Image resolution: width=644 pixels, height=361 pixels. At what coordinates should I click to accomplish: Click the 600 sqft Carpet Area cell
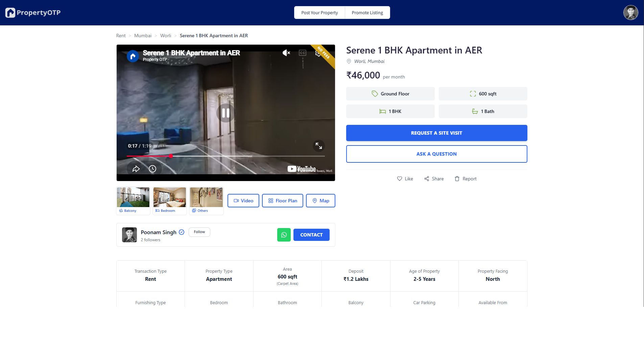[287, 276]
